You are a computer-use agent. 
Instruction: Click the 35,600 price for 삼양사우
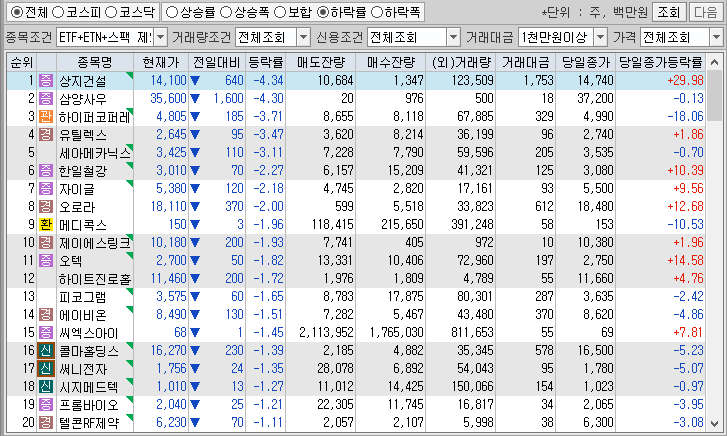click(168, 99)
